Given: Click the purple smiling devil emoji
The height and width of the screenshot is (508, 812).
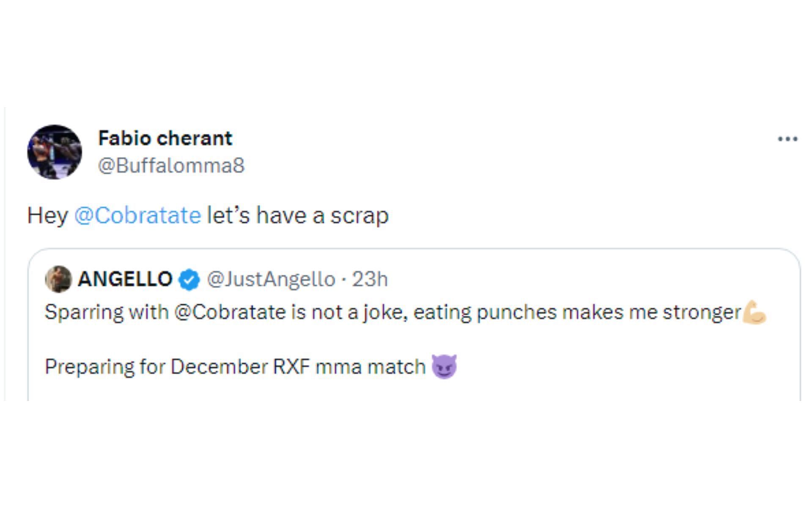Looking at the screenshot, I should point(444,366).
